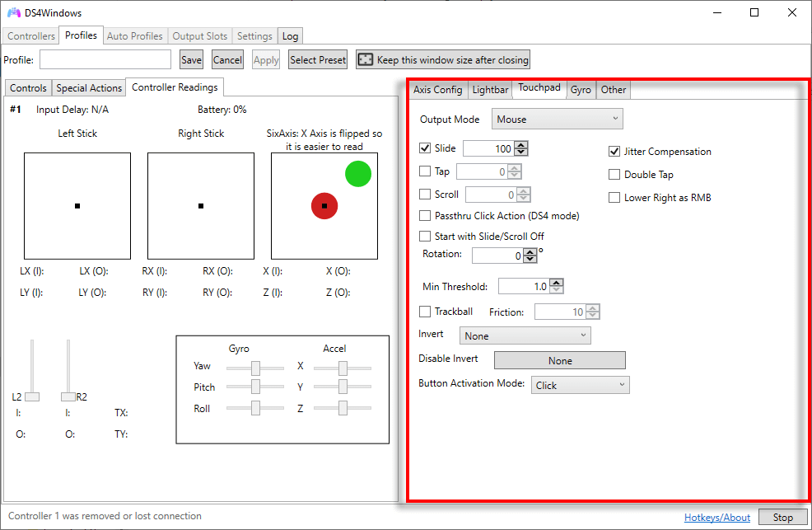Screen dimensions: 812x530
Task: Uncheck the Slide checkbox
Action: (x=425, y=148)
